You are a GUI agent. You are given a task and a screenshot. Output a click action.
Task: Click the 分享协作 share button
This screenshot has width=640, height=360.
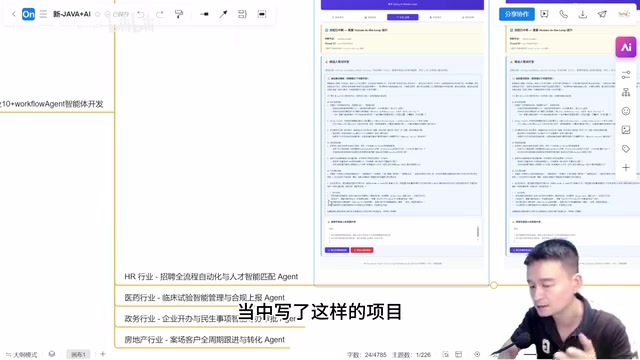click(x=517, y=14)
